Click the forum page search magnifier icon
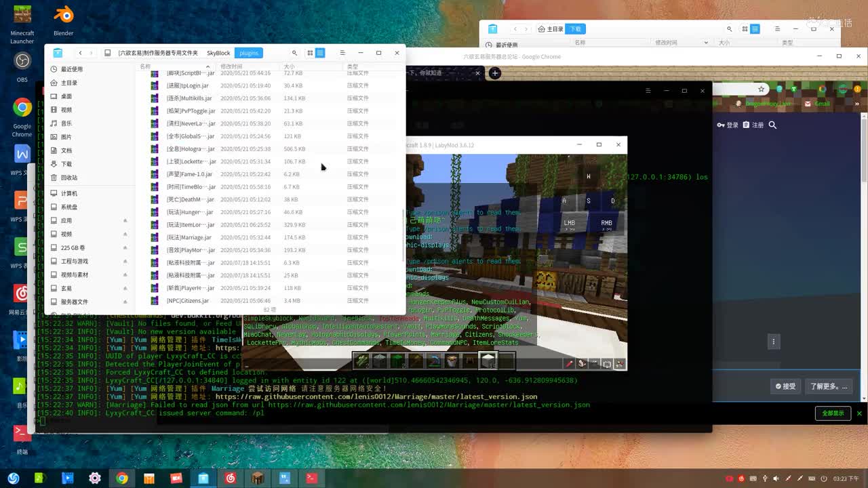This screenshot has height=488, width=868. click(x=772, y=125)
